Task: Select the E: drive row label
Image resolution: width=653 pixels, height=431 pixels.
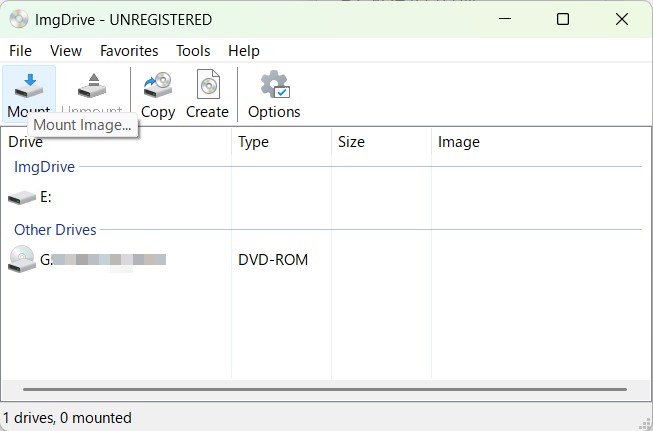Action: click(46, 197)
